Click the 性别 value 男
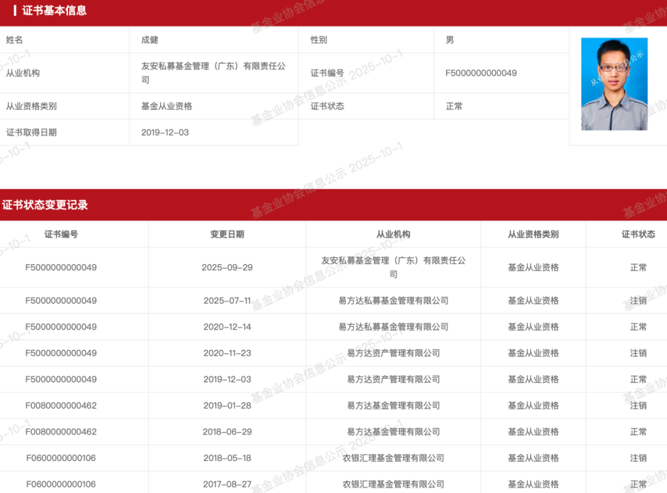Image resolution: width=667 pixels, height=493 pixels. 450,40
